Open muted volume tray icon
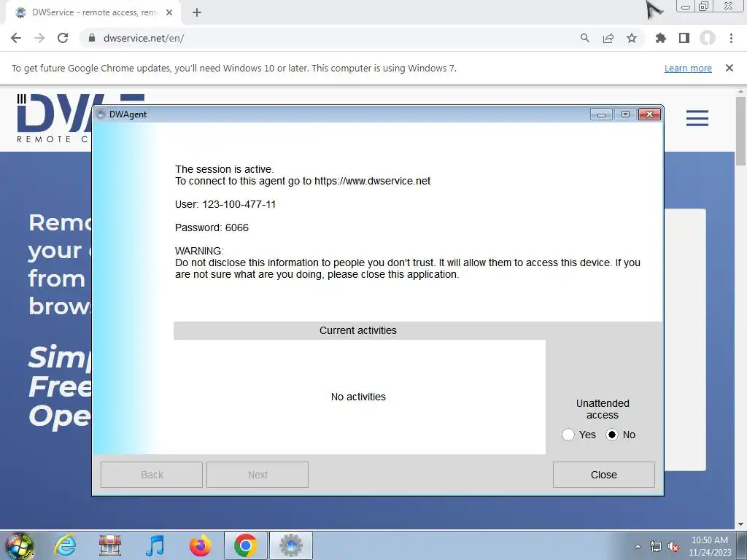 (x=673, y=546)
